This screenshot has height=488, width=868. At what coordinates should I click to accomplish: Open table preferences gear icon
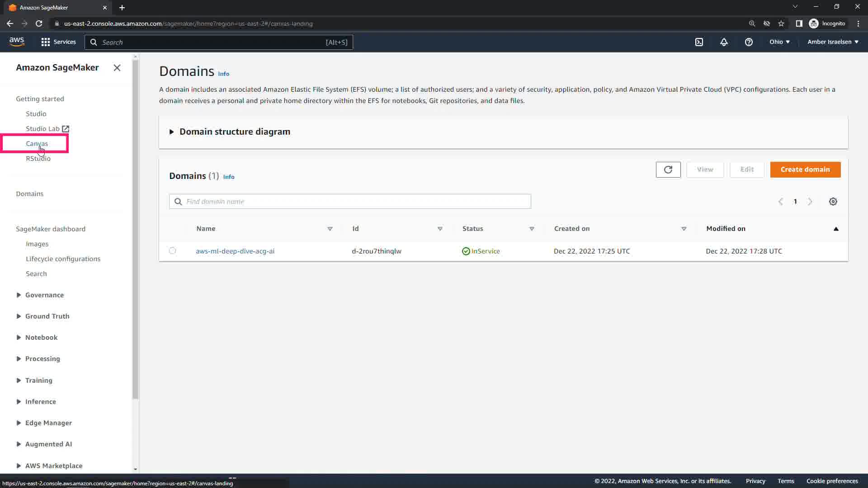(833, 202)
